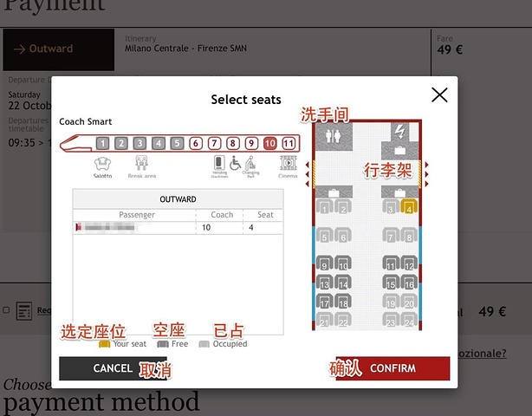Click the power lightning icon in coach map
Image resolution: width=532 pixels, height=416 pixels.
pos(400,132)
